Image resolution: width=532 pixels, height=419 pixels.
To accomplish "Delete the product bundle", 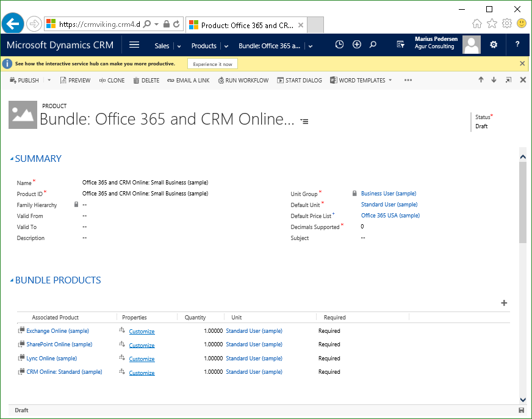I will (146, 81).
